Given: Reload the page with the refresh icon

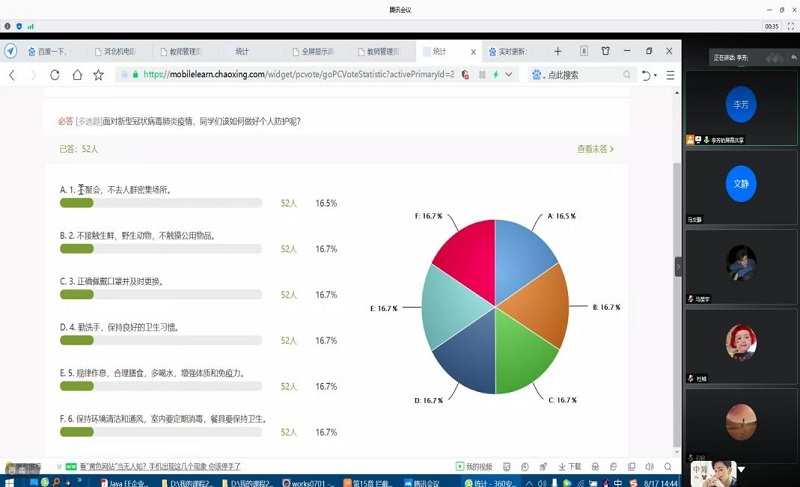Looking at the screenshot, I should 55,75.
